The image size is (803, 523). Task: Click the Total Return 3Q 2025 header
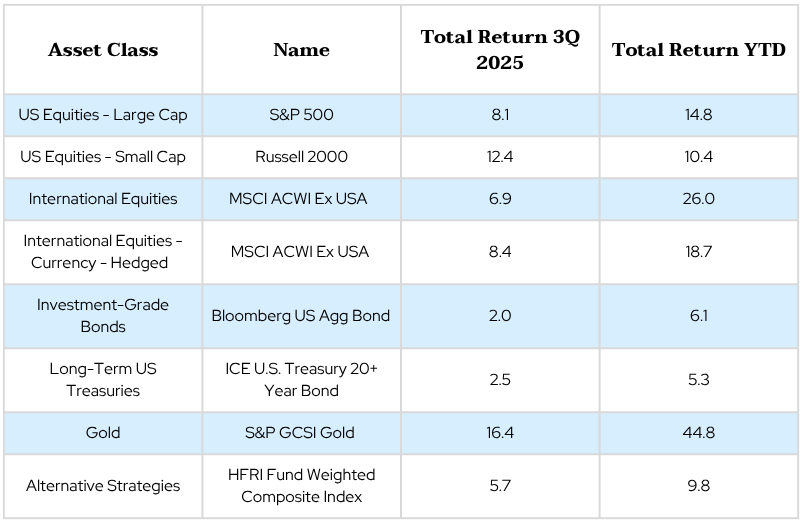pos(500,49)
